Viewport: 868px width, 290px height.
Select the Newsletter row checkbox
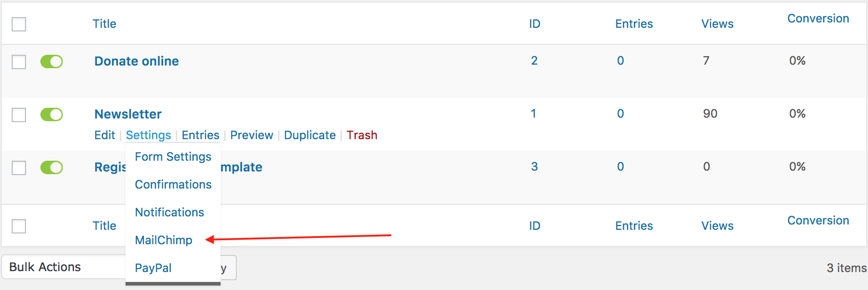click(19, 114)
